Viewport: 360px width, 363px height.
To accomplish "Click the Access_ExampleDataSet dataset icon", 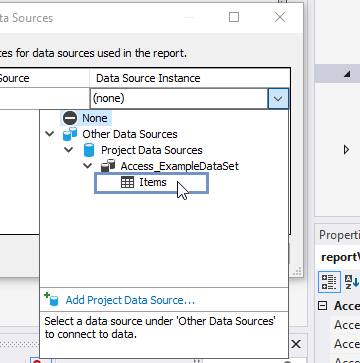I will coord(108,166).
